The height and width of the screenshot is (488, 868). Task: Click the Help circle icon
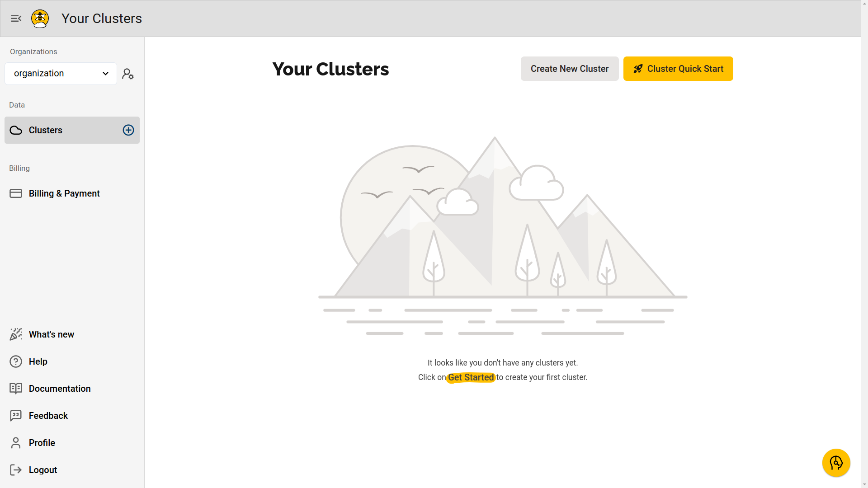[15, 361]
